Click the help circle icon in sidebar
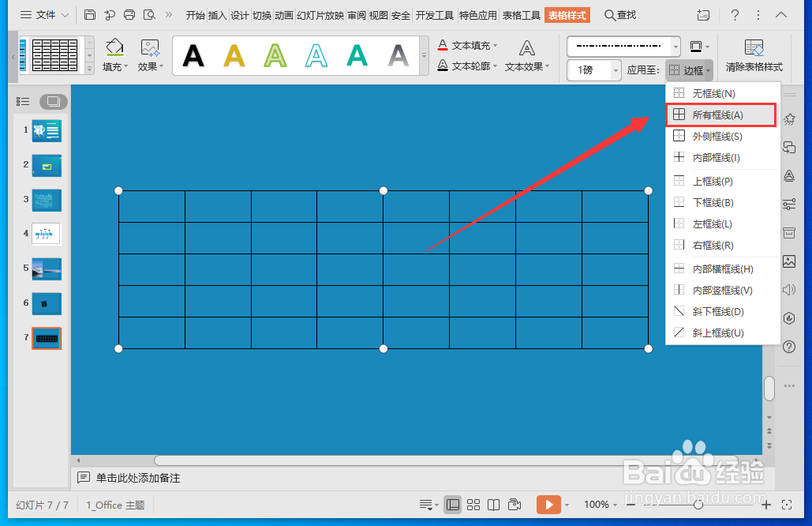This screenshot has width=812, height=526. (x=789, y=347)
